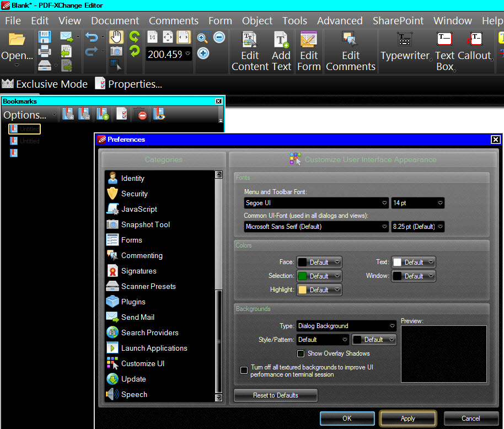This screenshot has height=429, width=504.
Task: Click the new bookmark icon with plus
Action: [x=103, y=114]
